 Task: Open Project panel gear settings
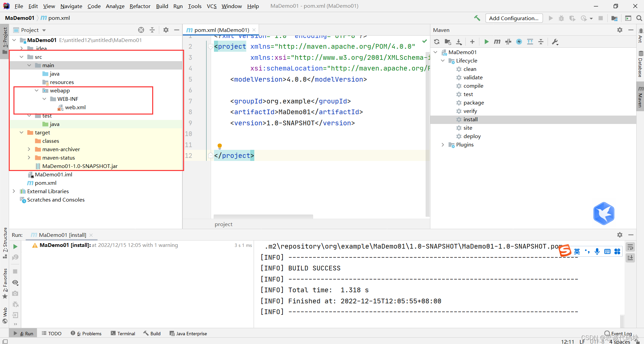point(166,30)
